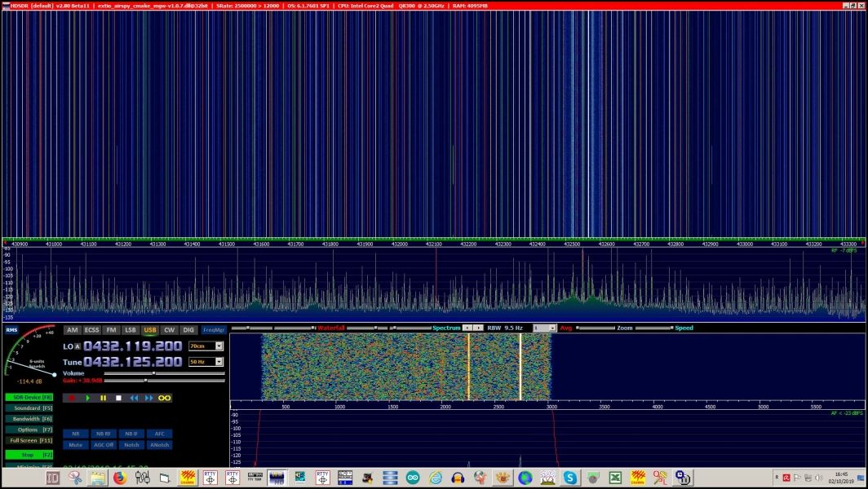Click the green play icon

coord(88,398)
